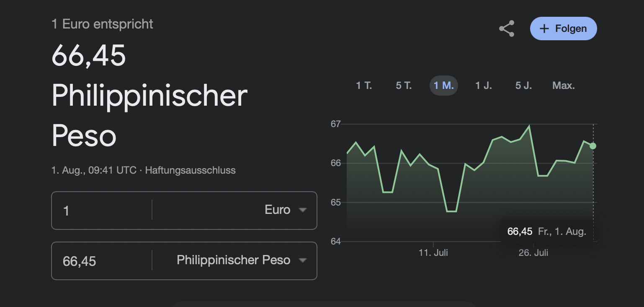
Task: Click the Folgen button label
Action: [571, 29]
